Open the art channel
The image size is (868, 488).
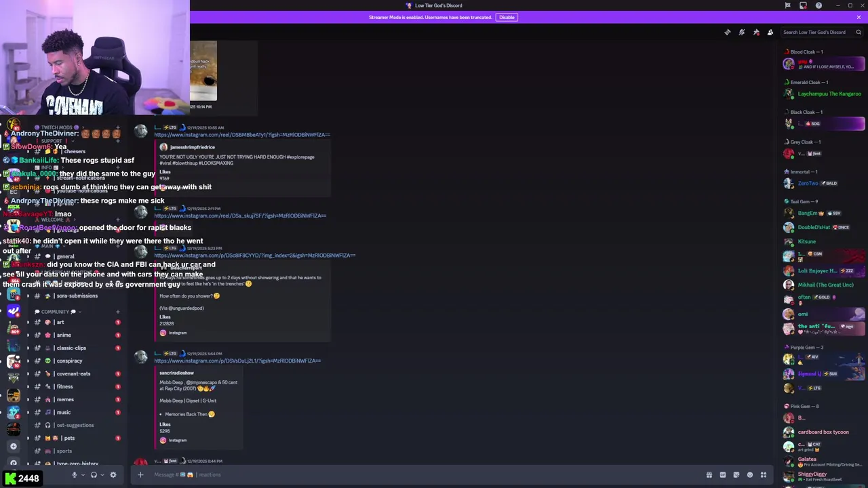coord(75,322)
